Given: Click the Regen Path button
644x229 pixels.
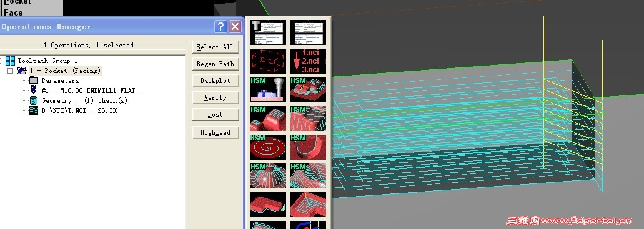Looking at the screenshot, I should (x=215, y=64).
